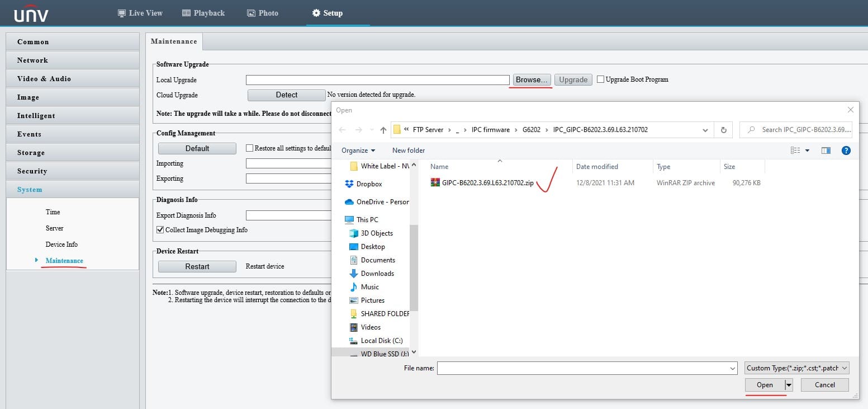The width and height of the screenshot is (868, 409).
Task: Open the Events settings section
Action: point(73,134)
